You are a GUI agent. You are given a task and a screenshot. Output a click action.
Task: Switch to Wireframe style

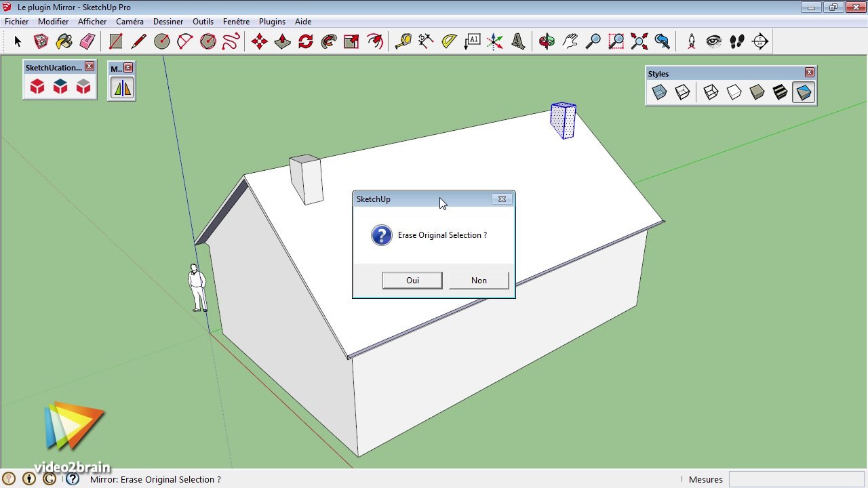pos(711,92)
